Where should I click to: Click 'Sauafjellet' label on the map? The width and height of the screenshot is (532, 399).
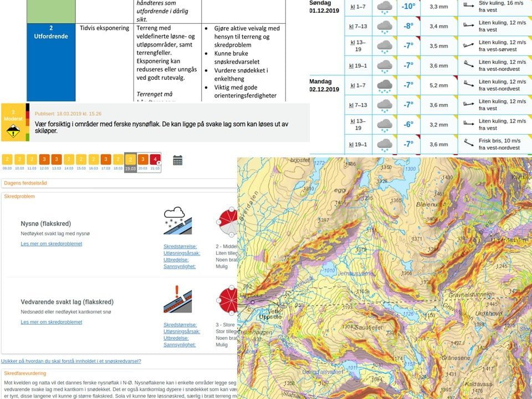(369, 328)
